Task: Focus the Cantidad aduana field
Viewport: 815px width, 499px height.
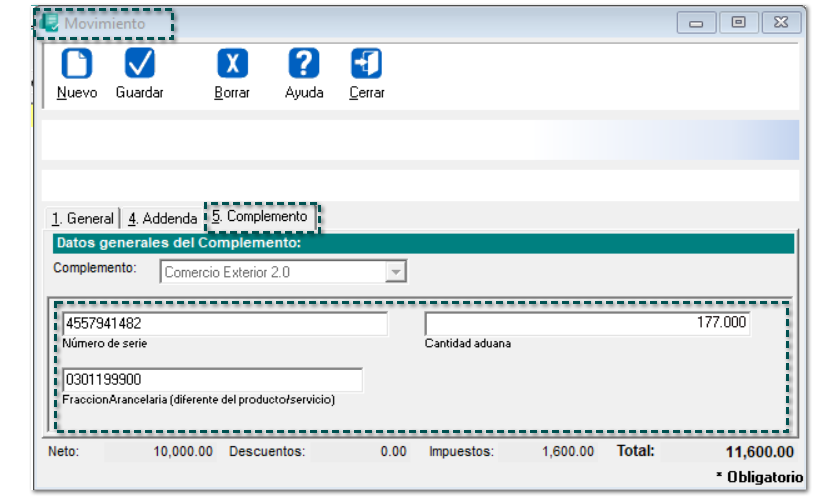Action: point(587,323)
